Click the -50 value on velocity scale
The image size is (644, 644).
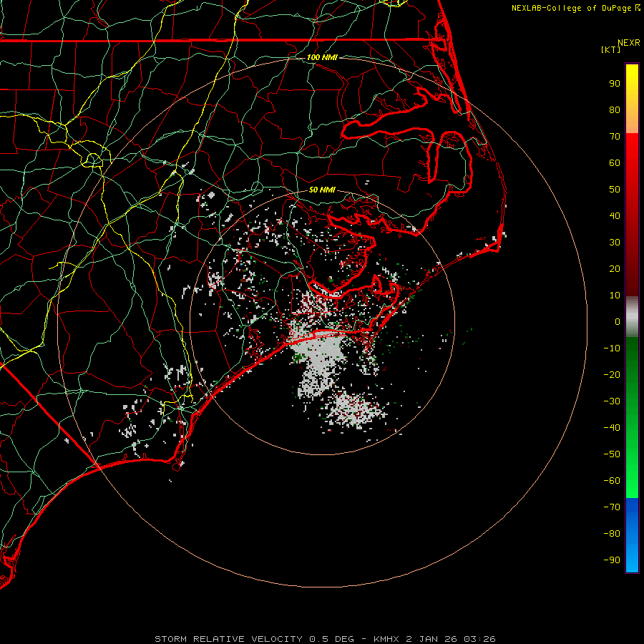click(x=612, y=454)
